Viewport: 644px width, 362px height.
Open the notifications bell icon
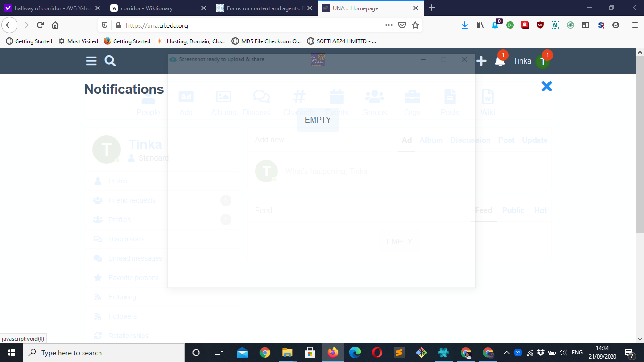(500, 61)
